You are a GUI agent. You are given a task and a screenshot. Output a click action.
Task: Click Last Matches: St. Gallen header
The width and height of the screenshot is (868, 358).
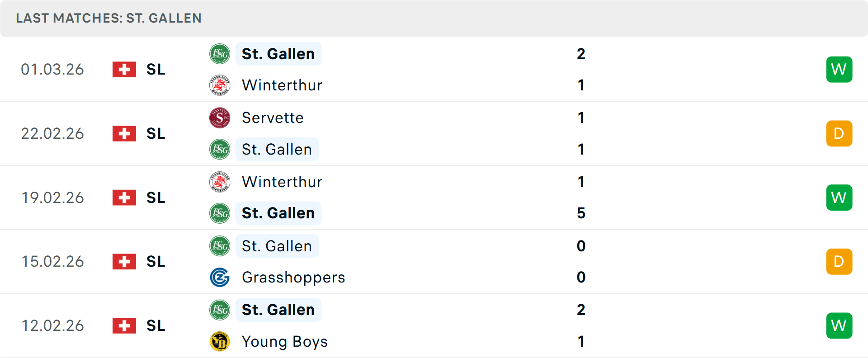[x=108, y=18]
